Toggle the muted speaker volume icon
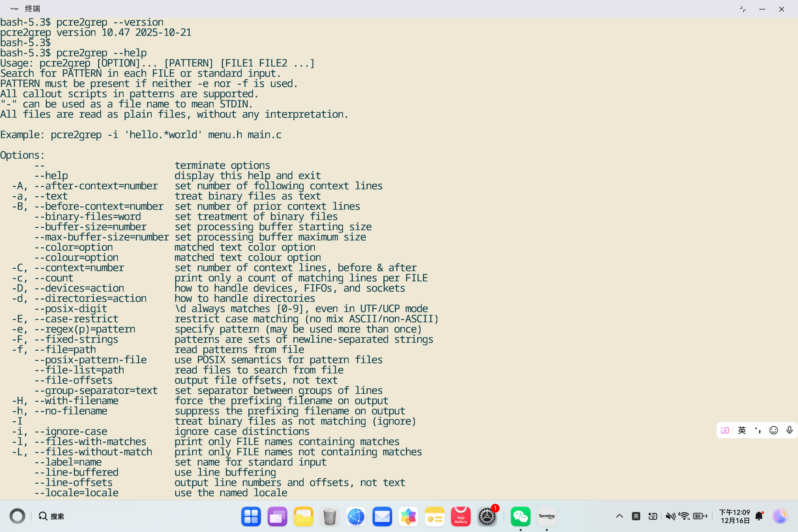The height and width of the screenshot is (532, 798). coord(670,516)
